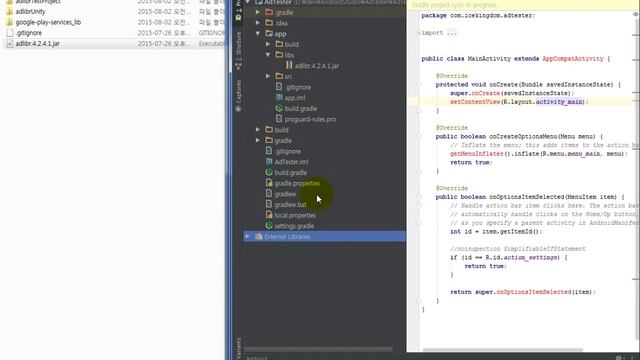Click the AdTester.iml file icon

[x=269, y=162]
